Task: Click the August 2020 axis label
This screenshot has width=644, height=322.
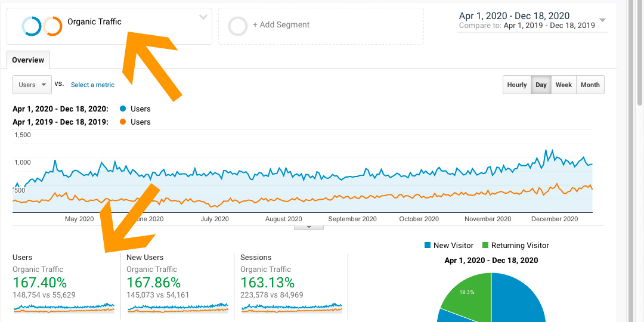Action: click(x=283, y=219)
